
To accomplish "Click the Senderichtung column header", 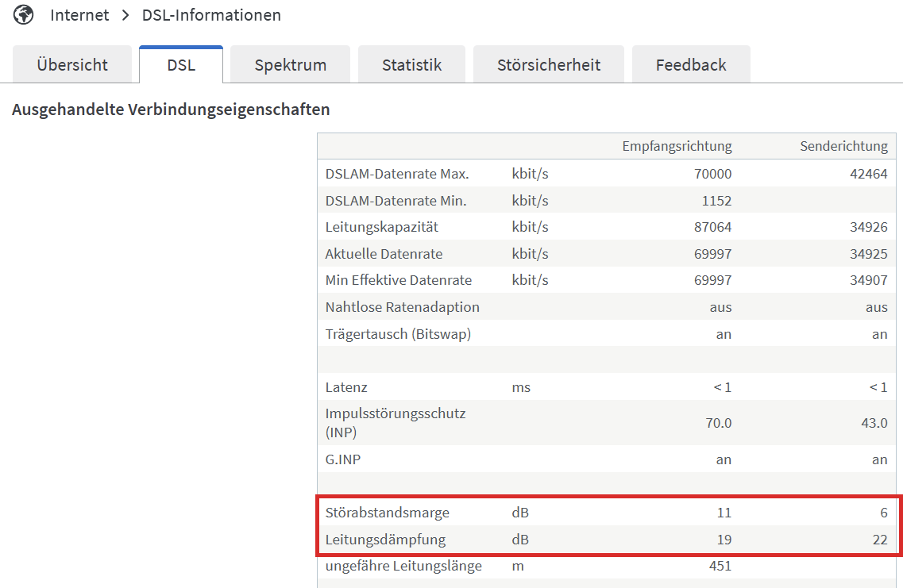I will (x=843, y=146).
